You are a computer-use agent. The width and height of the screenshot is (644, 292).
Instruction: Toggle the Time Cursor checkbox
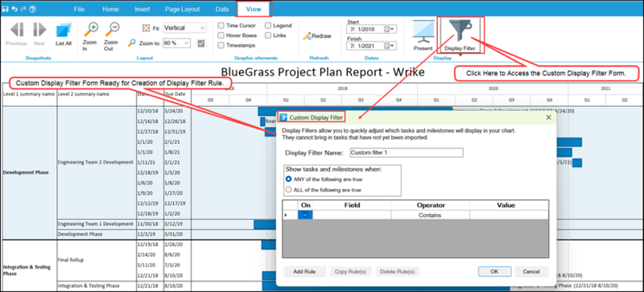(221, 26)
